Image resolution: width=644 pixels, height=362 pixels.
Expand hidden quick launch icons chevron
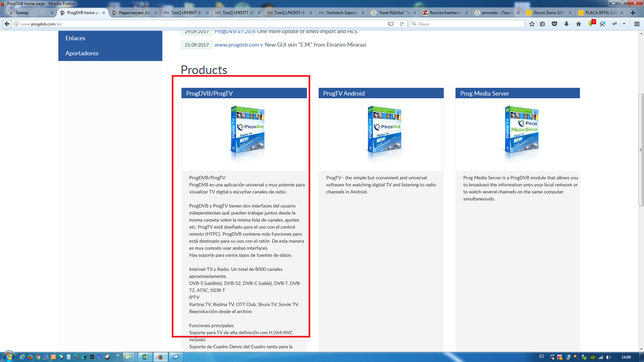point(117,355)
